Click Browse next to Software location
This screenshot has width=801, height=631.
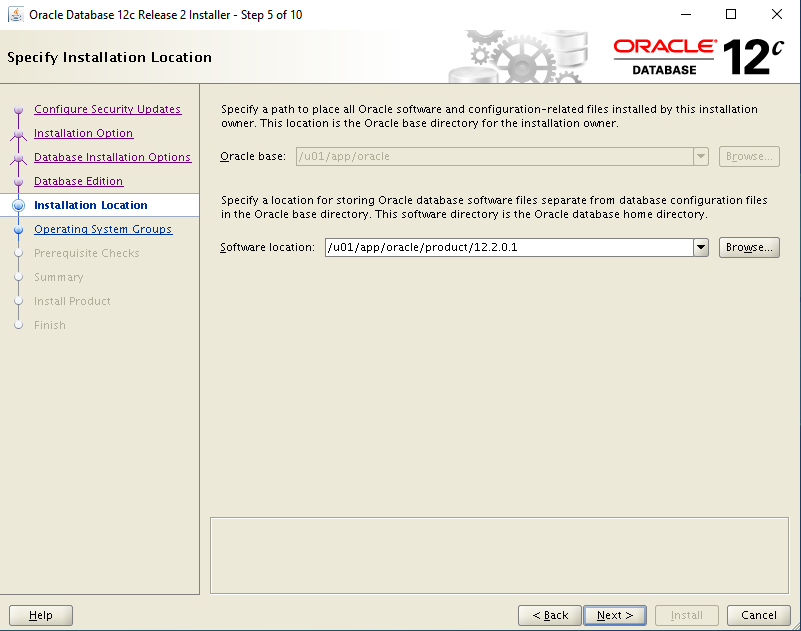748,246
